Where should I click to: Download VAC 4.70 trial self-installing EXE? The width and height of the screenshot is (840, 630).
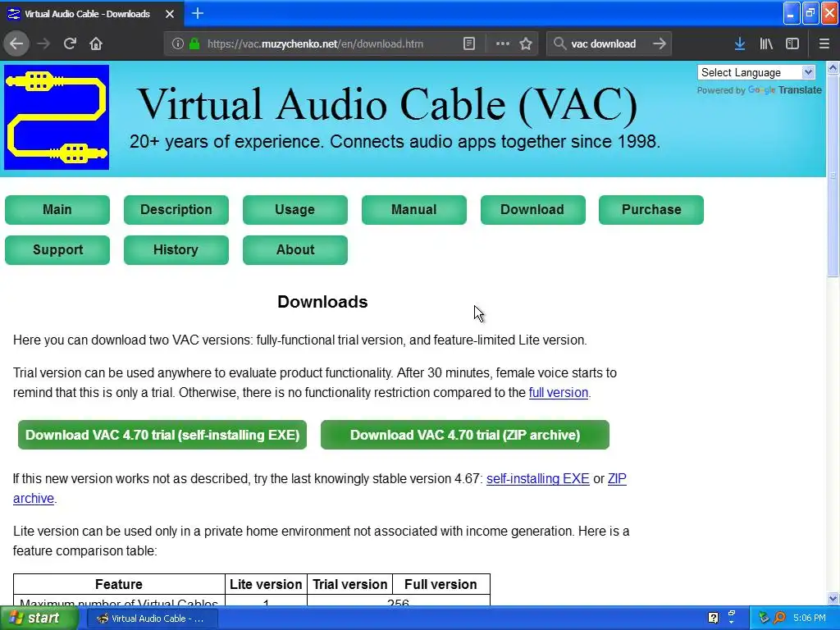162,435
